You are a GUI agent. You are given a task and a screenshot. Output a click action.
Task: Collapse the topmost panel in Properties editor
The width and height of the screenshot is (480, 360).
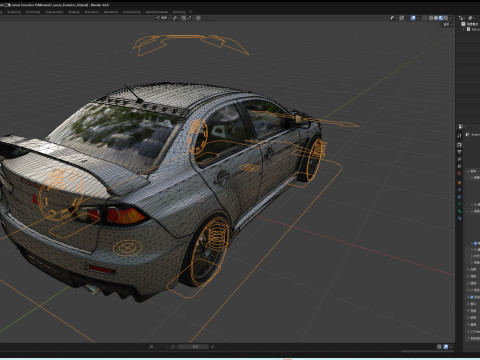(468, 171)
